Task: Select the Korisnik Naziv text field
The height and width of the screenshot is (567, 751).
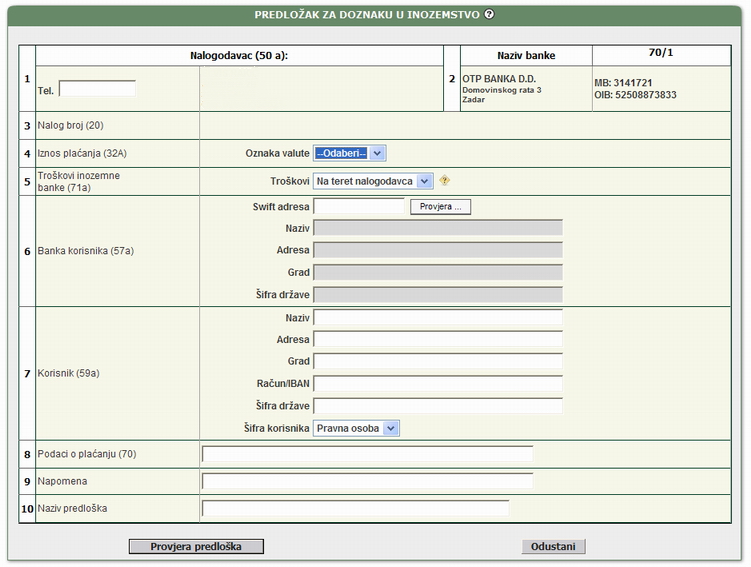Action: [x=437, y=317]
